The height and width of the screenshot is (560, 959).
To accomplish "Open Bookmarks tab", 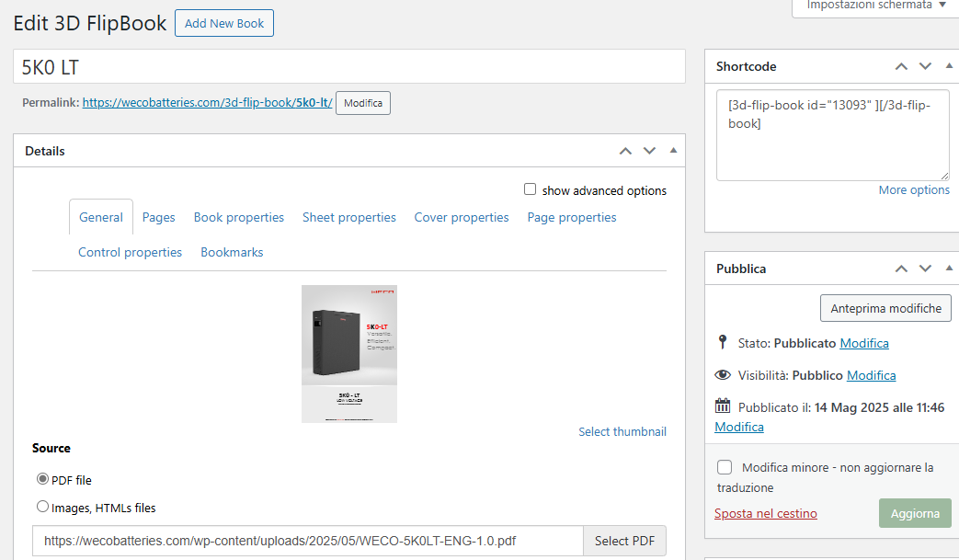I will 232,253.
